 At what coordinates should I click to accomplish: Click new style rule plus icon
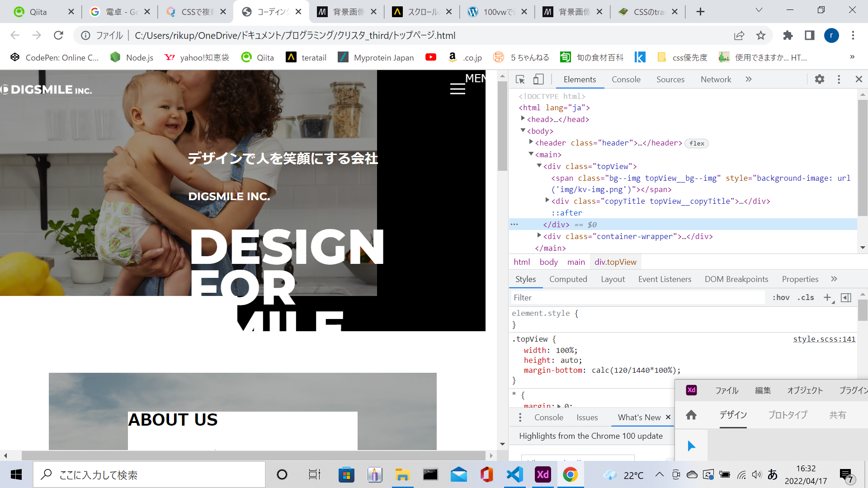(x=827, y=297)
